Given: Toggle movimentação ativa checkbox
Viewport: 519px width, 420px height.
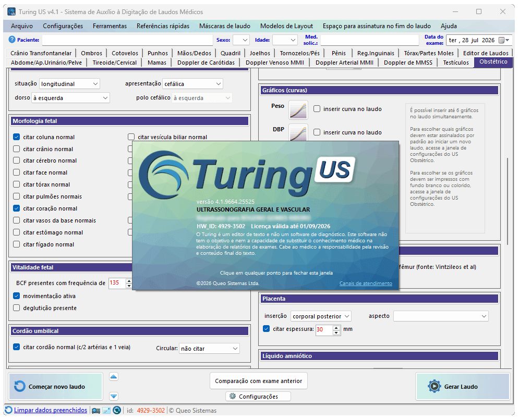Looking at the screenshot, I should tap(17, 295).
